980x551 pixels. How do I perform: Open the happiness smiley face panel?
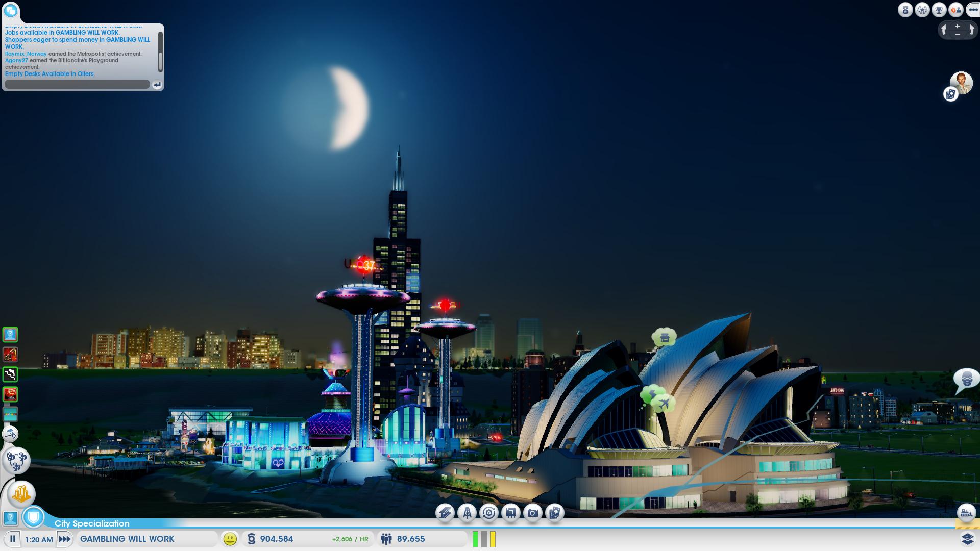coord(230,539)
